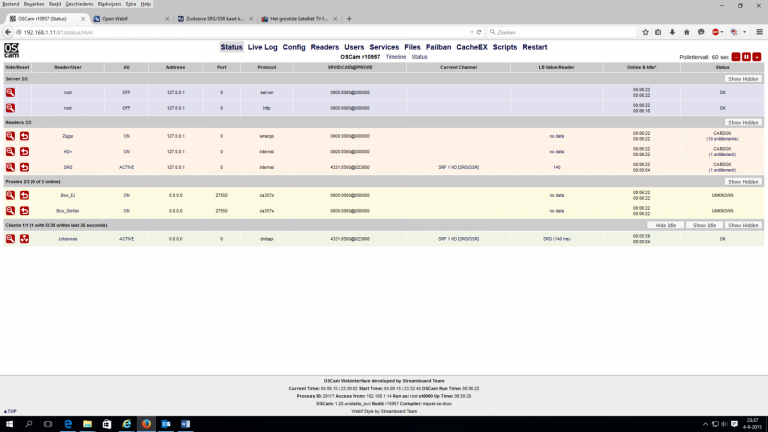Show hidden entries in Readers section

coord(743,122)
